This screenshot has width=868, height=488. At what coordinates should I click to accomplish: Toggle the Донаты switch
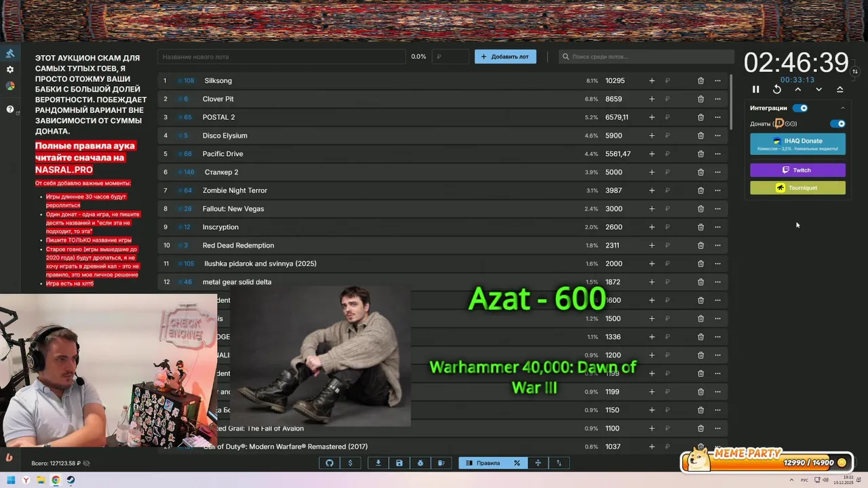[x=838, y=124]
